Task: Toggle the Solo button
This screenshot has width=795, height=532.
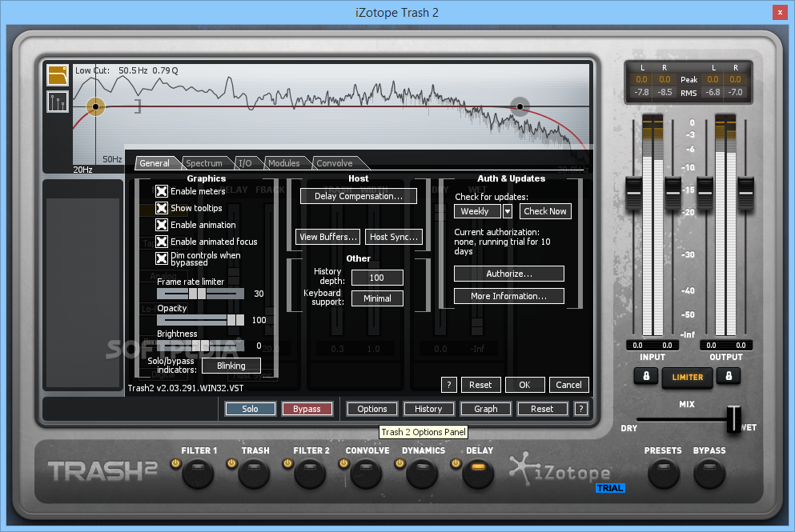Action: pyautogui.click(x=250, y=409)
